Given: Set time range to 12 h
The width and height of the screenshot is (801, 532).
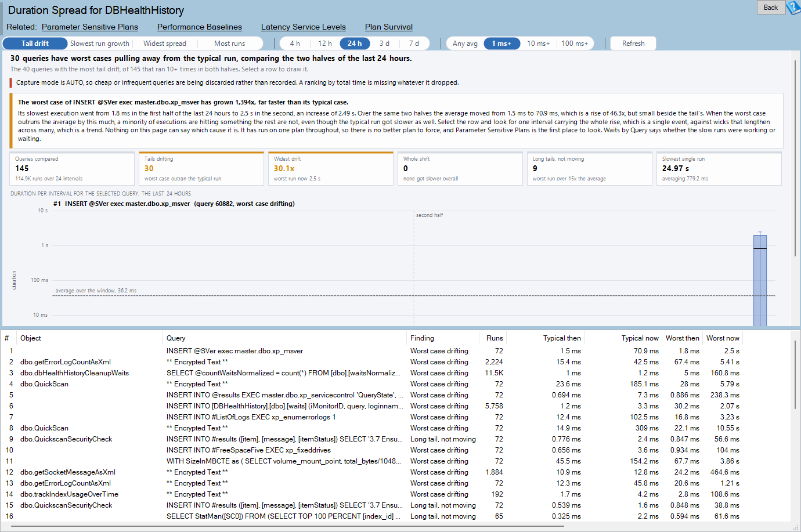Looking at the screenshot, I should click(x=325, y=44).
